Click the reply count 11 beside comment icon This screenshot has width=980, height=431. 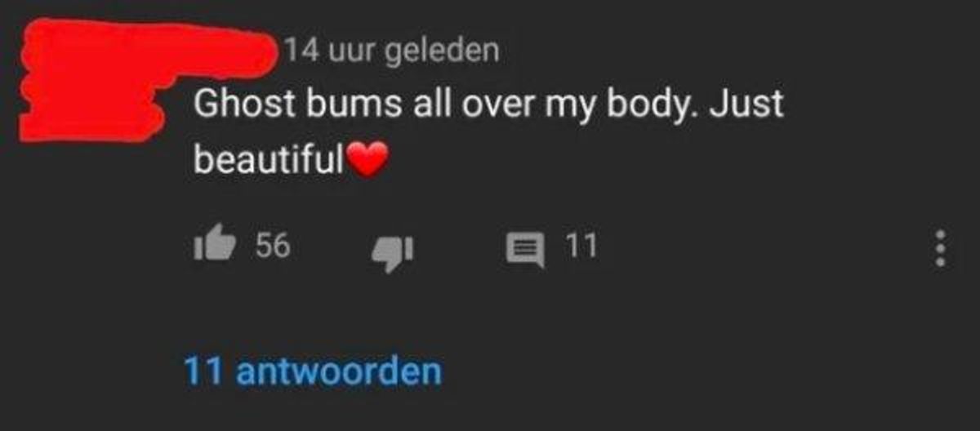click(581, 245)
